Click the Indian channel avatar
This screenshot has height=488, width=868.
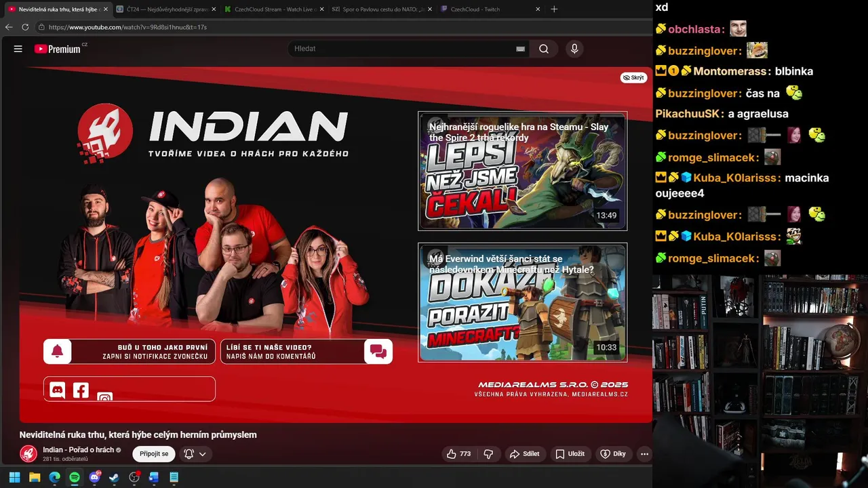28,454
